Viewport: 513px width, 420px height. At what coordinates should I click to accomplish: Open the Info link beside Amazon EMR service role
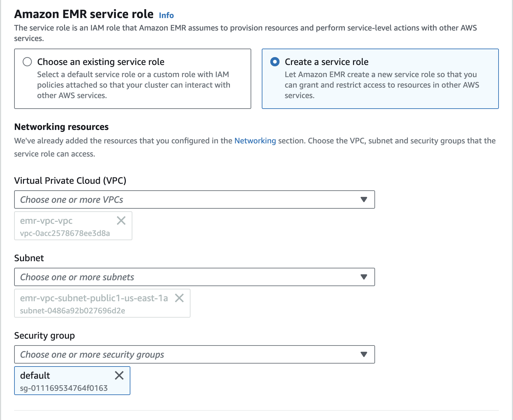tap(166, 15)
